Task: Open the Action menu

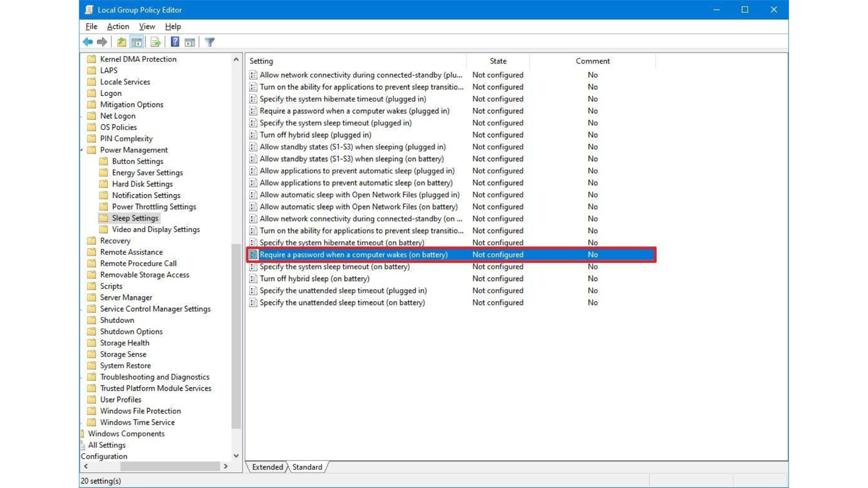Action: pos(118,26)
